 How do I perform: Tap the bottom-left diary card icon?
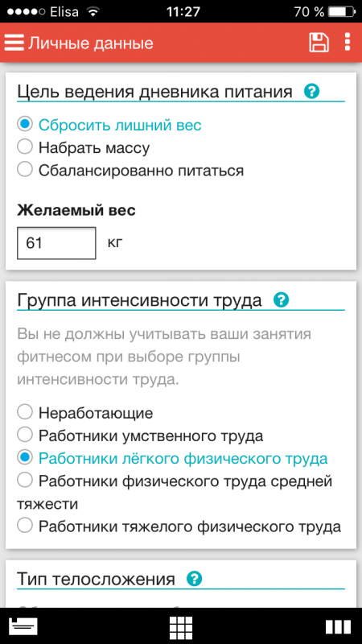[x=23, y=626]
